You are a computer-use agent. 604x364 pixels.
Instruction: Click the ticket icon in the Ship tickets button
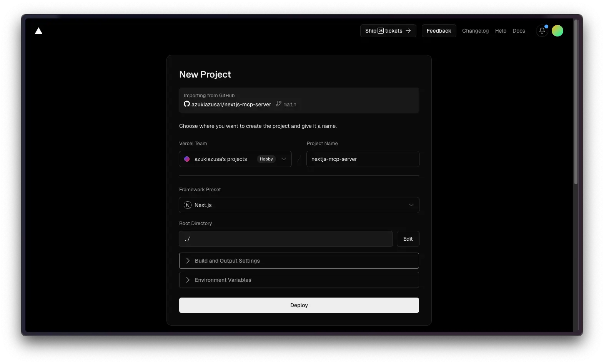point(381,31)
